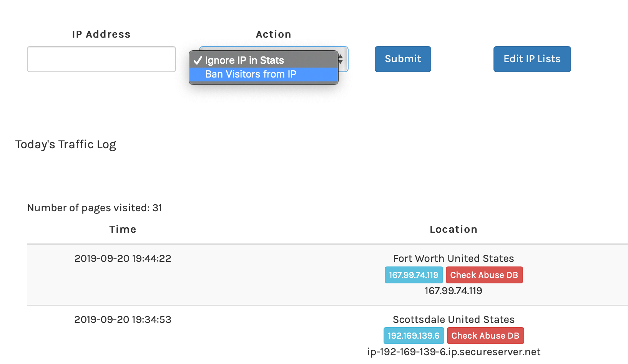Image resolution: width=628 pixels, height=364 pixels.
Task: Check Abuse DB for the Fort Worth visitor
Action: (484, 275)
